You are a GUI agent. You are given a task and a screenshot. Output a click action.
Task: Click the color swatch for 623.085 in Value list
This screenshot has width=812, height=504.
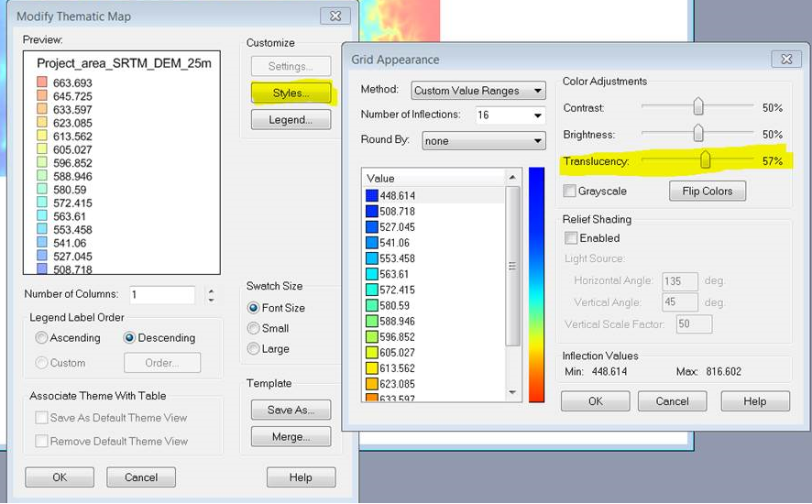372,383
